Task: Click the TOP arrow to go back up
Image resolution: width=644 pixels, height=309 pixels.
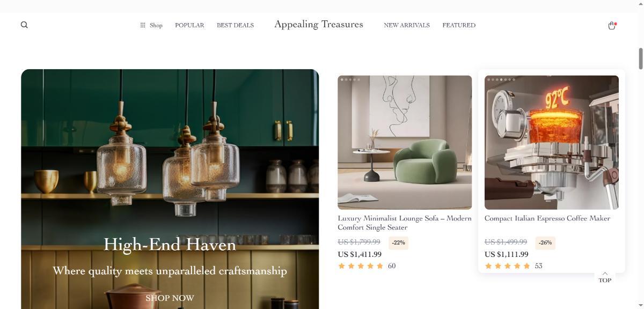Action: click(605, 277)
